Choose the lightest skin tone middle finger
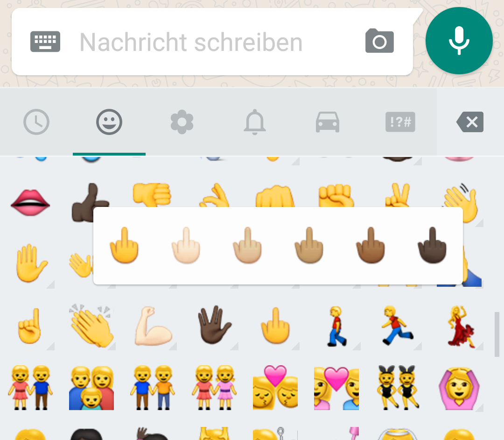The height and width of the screenshot is (440, 504). [x=186, y=245]
